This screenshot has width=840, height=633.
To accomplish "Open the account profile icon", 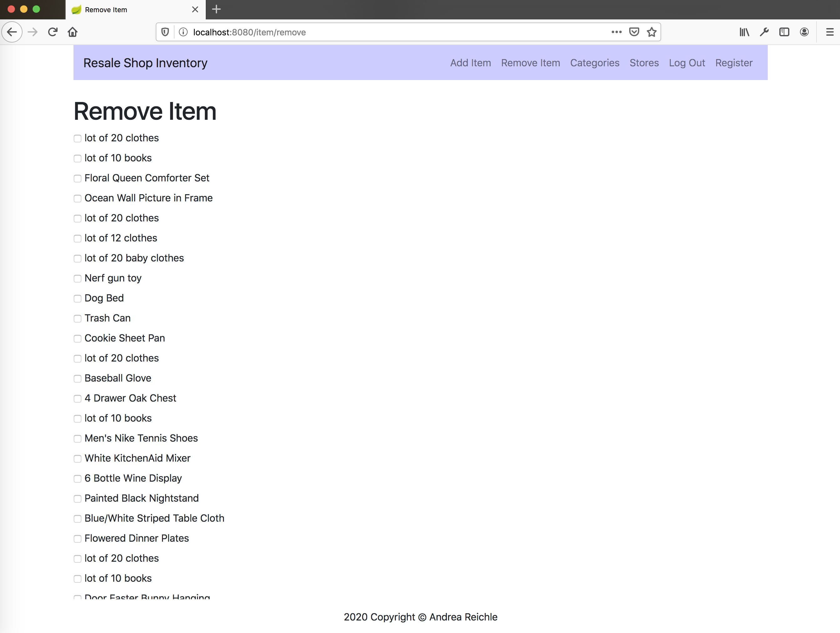I will [x=804, y=32].
